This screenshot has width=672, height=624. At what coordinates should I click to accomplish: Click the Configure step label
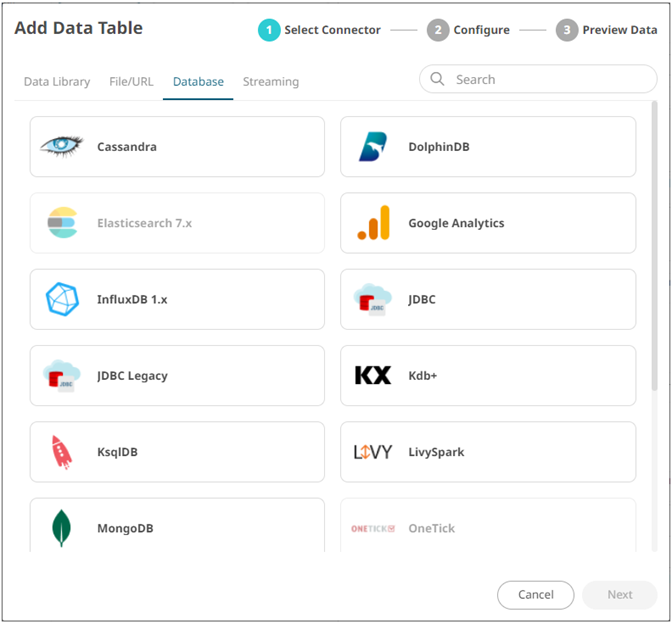click(482, 30)
